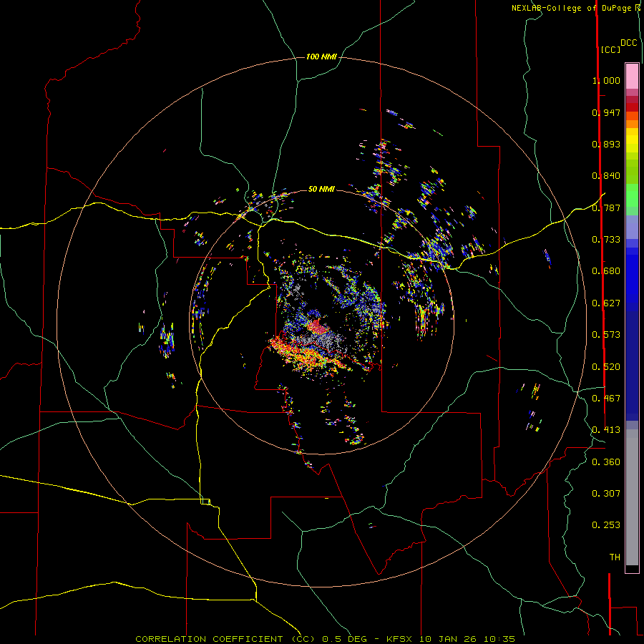Click the light pink swatch atop the color bar
The image size is (644, 644).
click(632, 77)
